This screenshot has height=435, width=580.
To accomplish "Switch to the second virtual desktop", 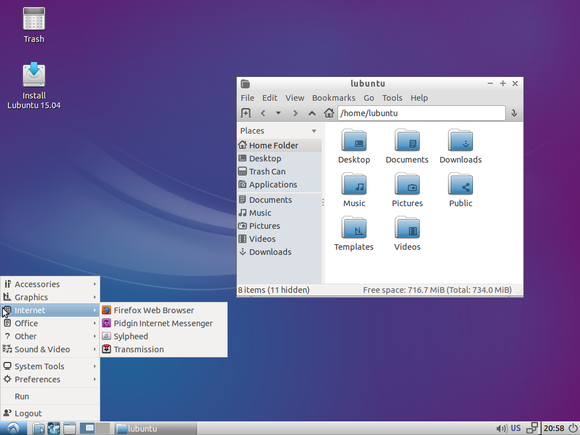I will (103, 428).
